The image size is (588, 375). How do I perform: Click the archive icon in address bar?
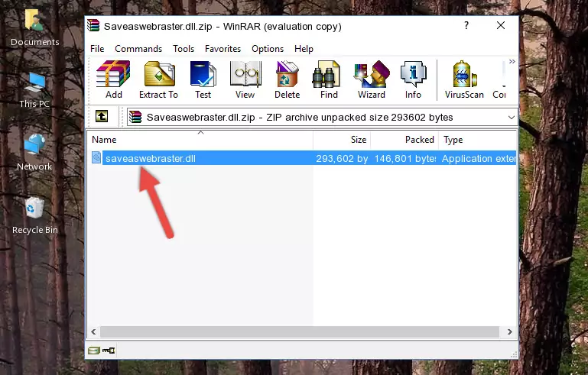point(135,118)
